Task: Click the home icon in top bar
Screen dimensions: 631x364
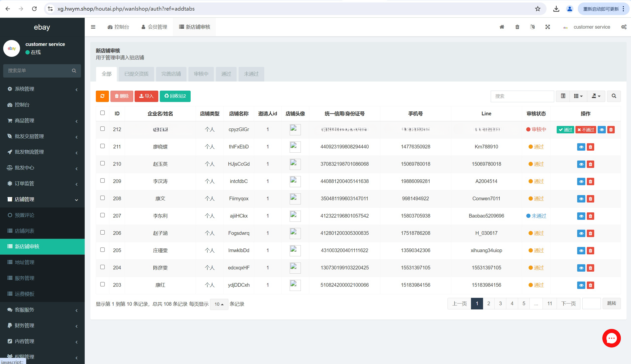Action: [x=502, y=27]
